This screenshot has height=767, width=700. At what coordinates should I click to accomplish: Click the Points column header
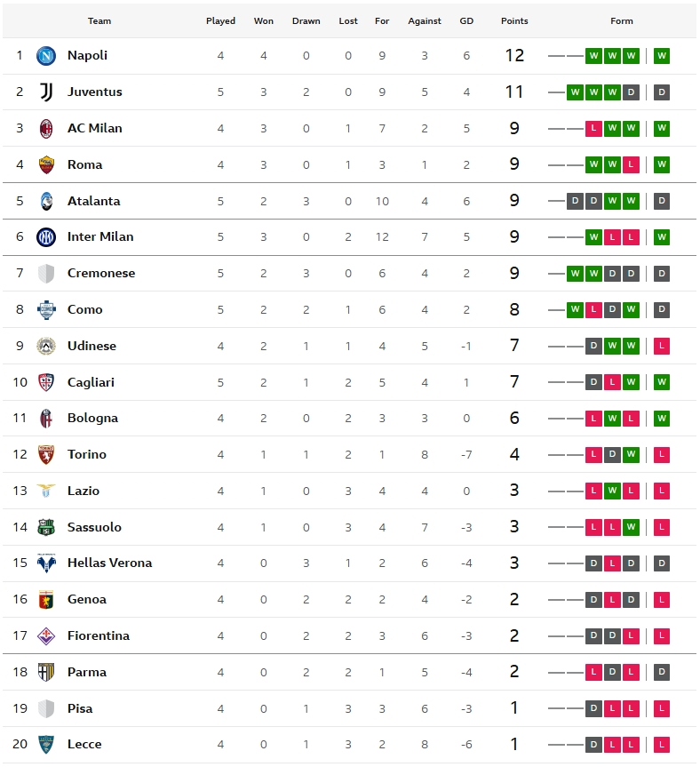coord(514,21)
